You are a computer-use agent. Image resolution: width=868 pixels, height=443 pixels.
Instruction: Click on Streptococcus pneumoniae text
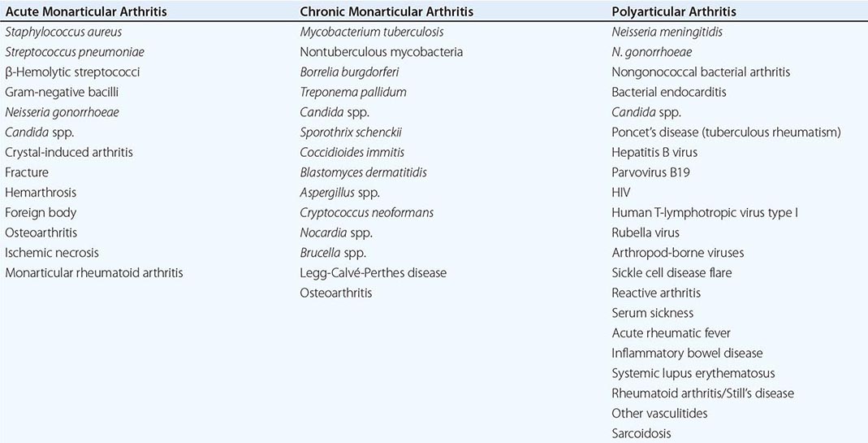(75, 52)
